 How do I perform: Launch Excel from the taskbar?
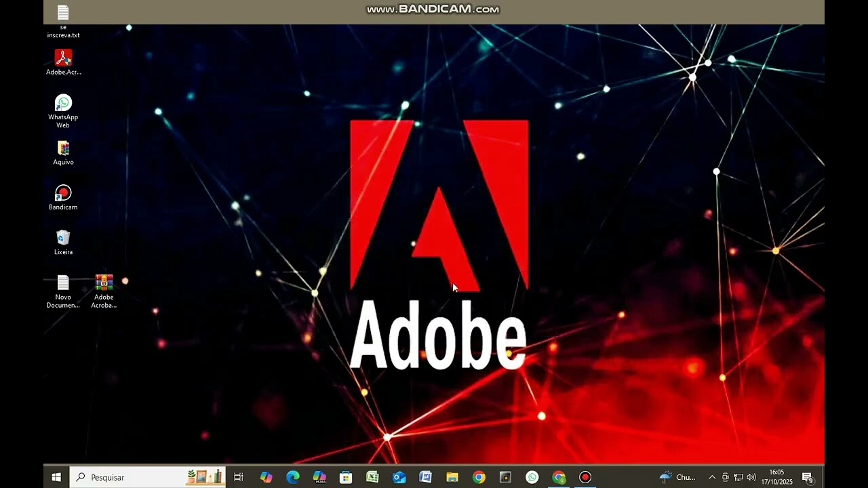pyautogui.click(x=372, y=477)
